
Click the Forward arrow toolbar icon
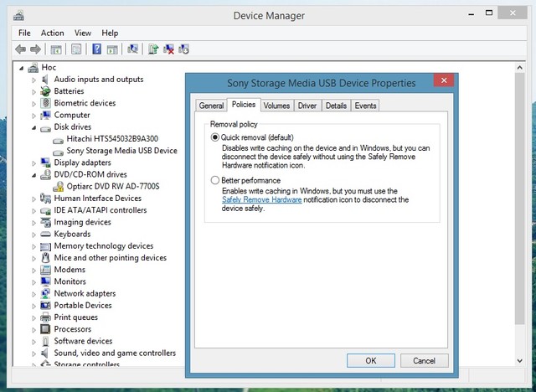pos(35,49)
